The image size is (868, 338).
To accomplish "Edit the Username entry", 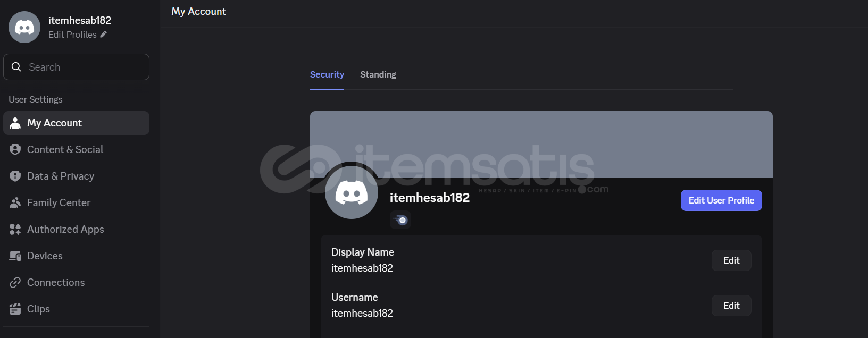I will (731, 306).
